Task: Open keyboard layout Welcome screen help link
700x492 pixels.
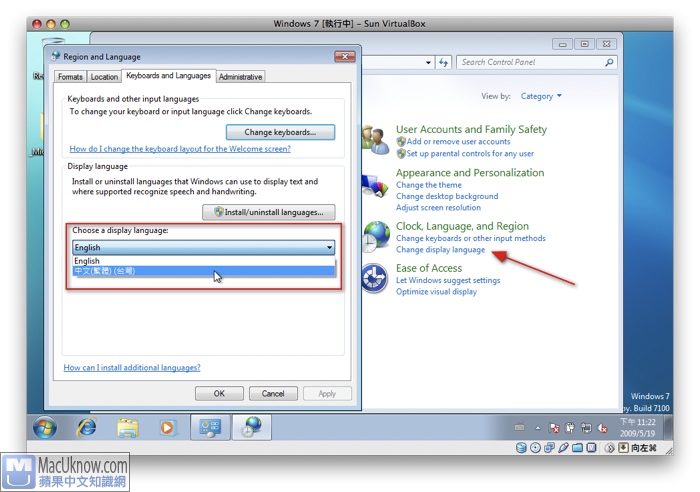Action: tap(180, 149)
